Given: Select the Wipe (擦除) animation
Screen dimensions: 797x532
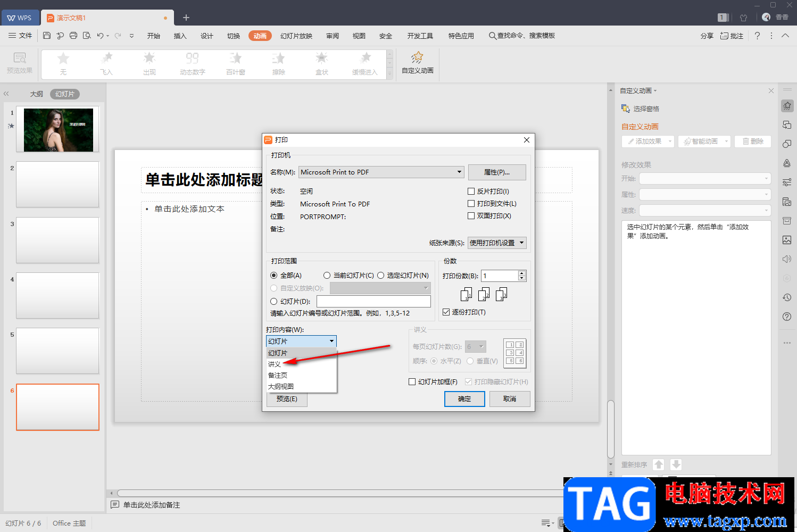Looking at the screenshot, I should click(279, 64).
